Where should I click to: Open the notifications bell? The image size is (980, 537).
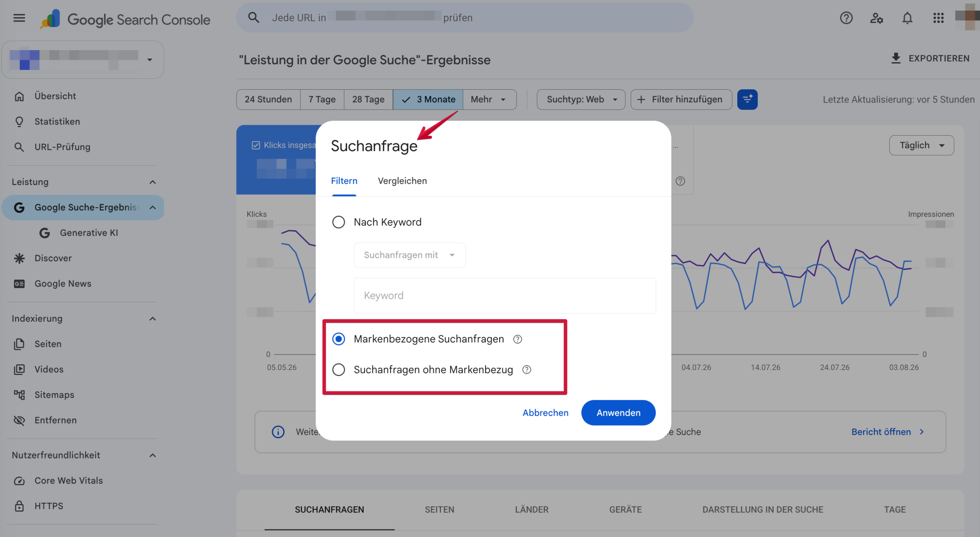907,18
